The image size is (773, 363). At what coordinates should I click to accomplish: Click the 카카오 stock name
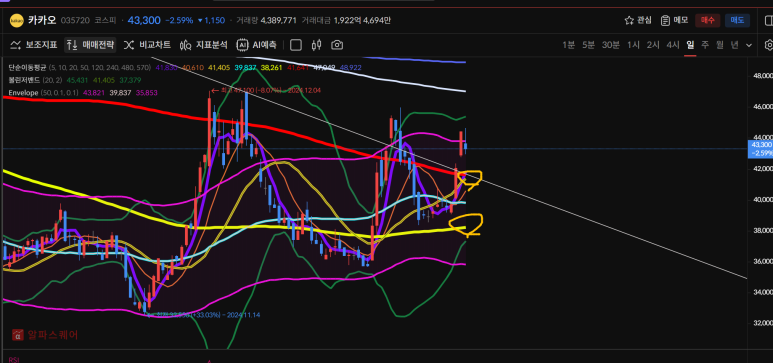pos(42,20)
